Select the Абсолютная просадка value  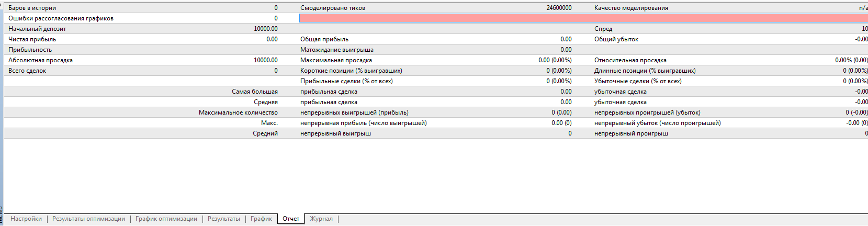266,60
